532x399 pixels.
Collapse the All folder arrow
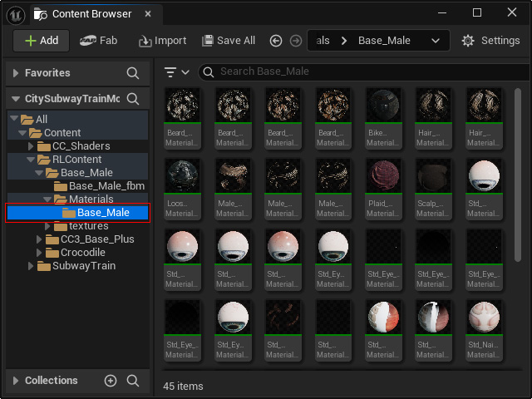click(x=14, y=118)
